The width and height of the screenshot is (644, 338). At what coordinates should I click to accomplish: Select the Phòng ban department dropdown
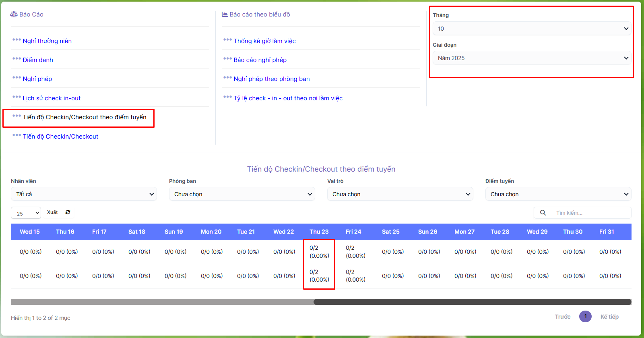pyautogui.click(x=242, y=194)
